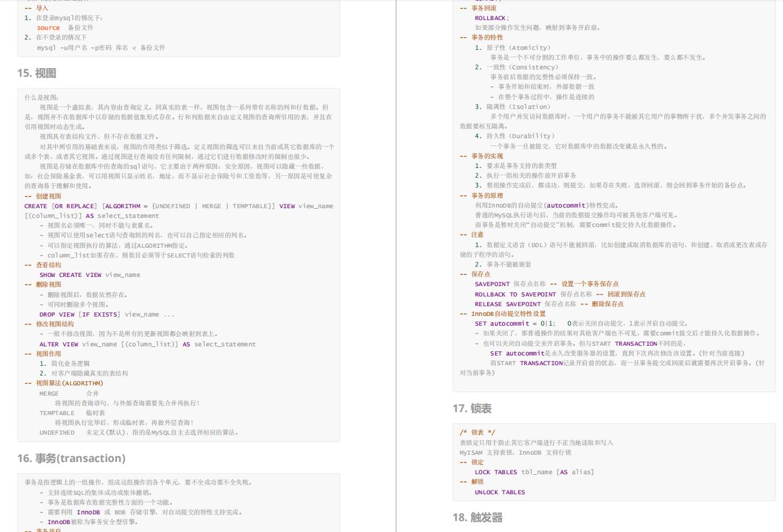Click the line "SAVEPOINT 保存点名称 -- 设置一个事务保存点"
This screenshot has width=783, height=532.
coord(547,284)
